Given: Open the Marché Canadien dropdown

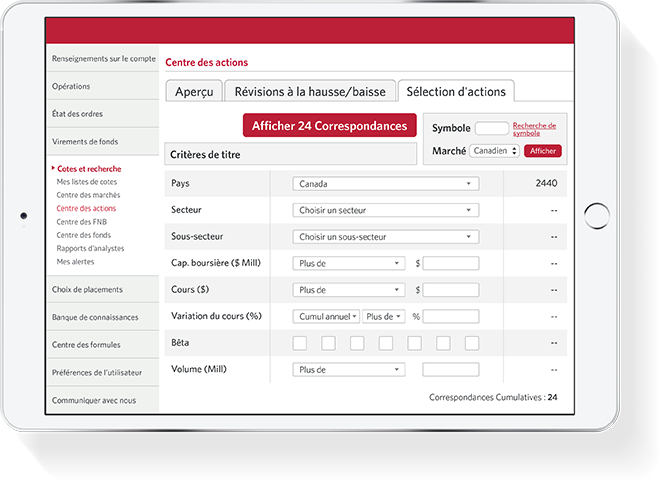Looking at the screenshot, I should point(494,151).
